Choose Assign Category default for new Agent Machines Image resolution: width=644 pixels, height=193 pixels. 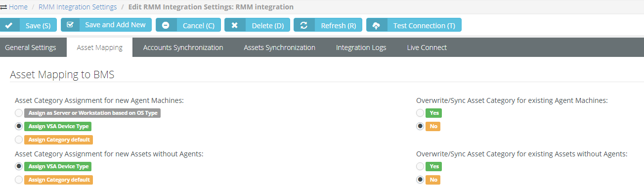click(19, 140)
